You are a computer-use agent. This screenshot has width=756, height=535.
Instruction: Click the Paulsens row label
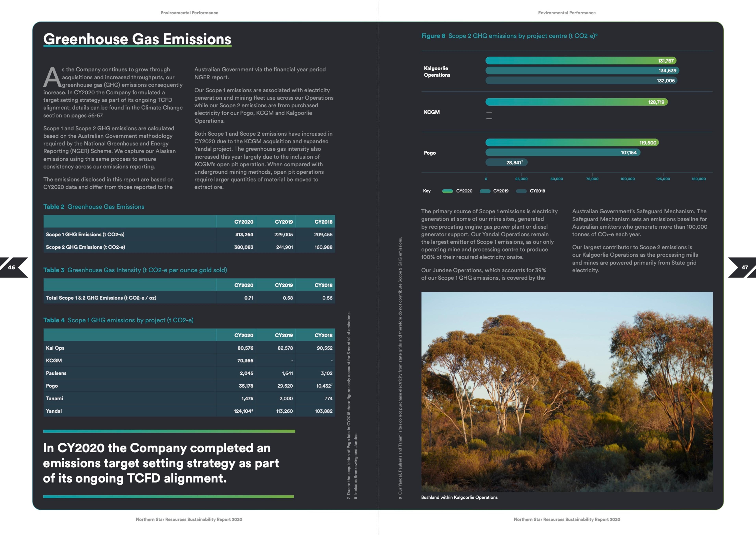click(x=56, y=373)
